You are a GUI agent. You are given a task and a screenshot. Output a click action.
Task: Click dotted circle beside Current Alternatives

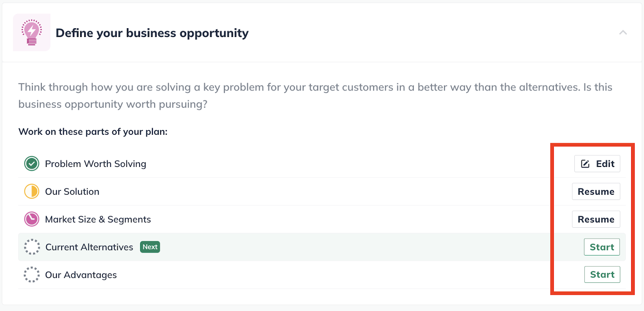click(32, 247)
